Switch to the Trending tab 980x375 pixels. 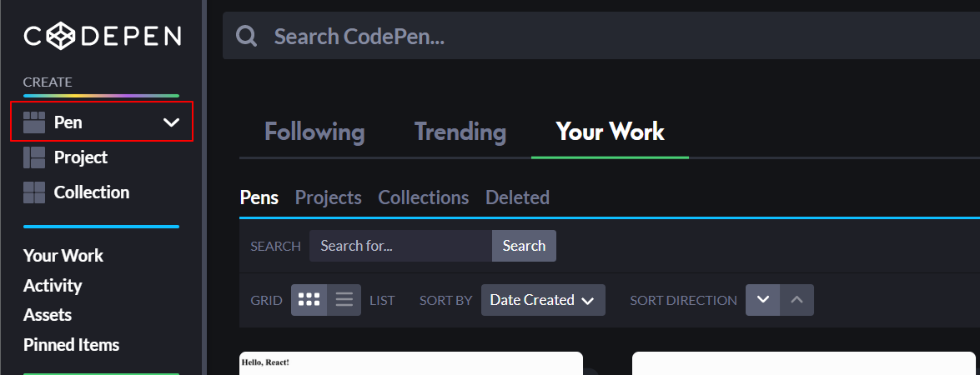[x=460, y=132]
